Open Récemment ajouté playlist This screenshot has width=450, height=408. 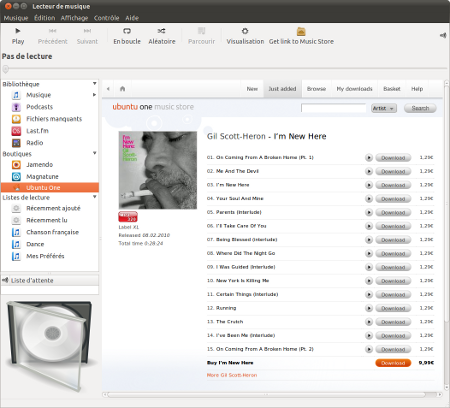coord(50,208)
